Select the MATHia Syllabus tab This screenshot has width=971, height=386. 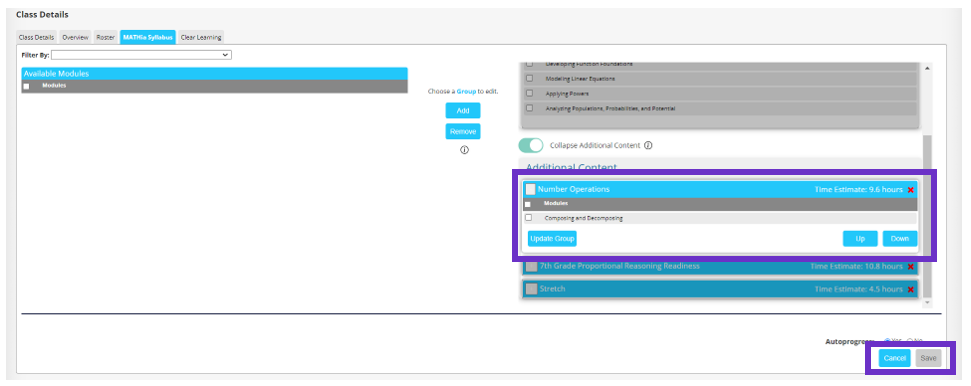(148, 37)
